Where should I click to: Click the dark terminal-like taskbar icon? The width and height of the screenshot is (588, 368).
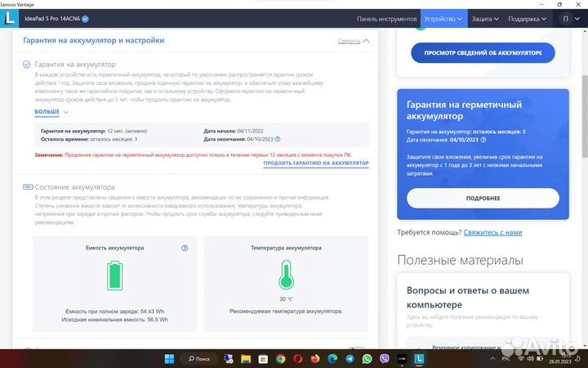tap(401, 359)
